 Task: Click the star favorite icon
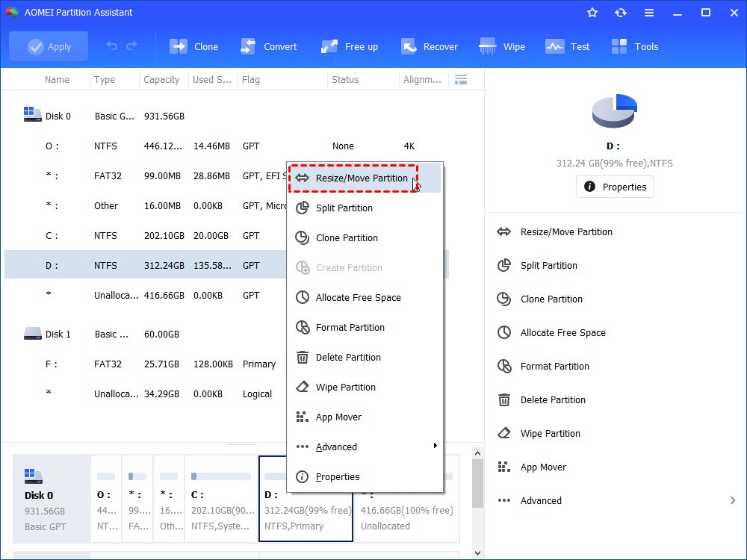(x=592, y=12)
